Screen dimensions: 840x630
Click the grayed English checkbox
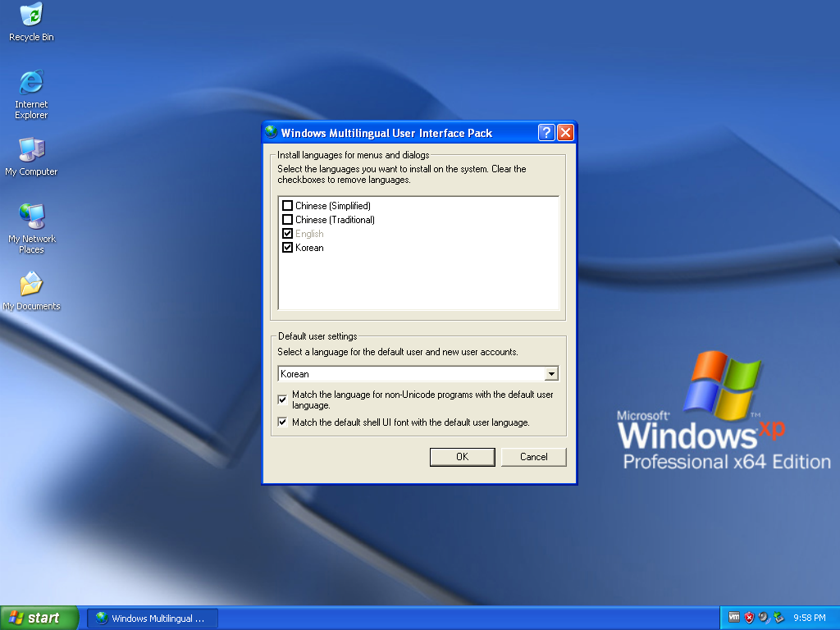pyautogui.click(x=288, y=234)
